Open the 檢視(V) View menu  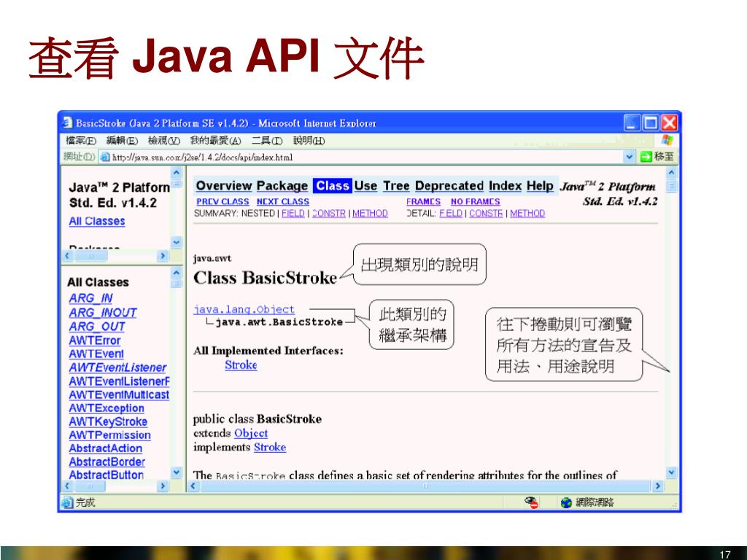[x=164, y=141]
